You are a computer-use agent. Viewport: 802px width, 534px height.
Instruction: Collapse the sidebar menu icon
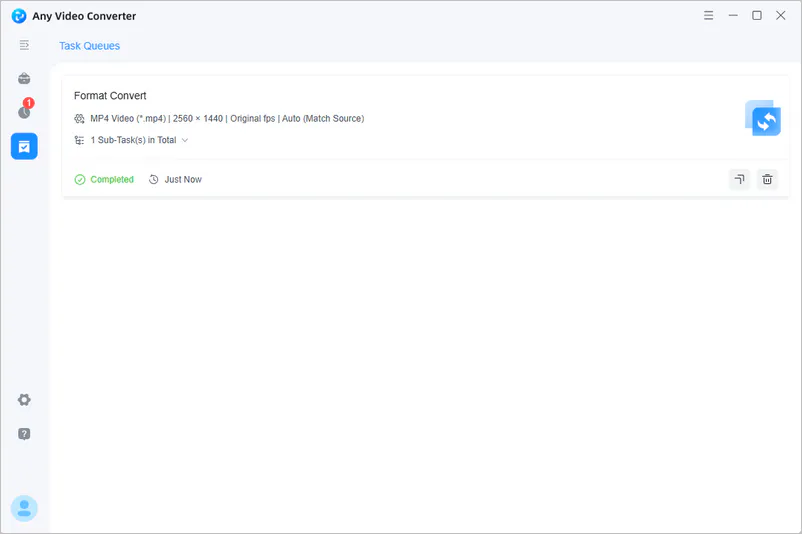(x=24, y=45)
